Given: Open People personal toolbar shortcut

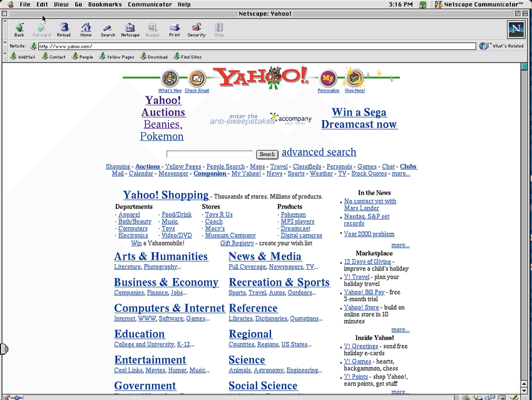Looking at the screenshot, I should tap(83, 57).
